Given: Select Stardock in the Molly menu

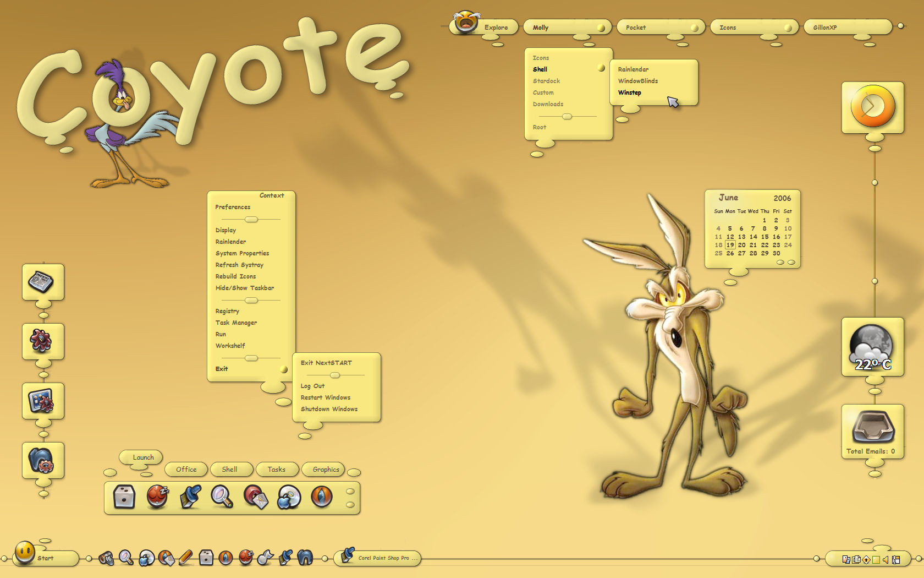Looking at the screenshot, I should 546,81.
